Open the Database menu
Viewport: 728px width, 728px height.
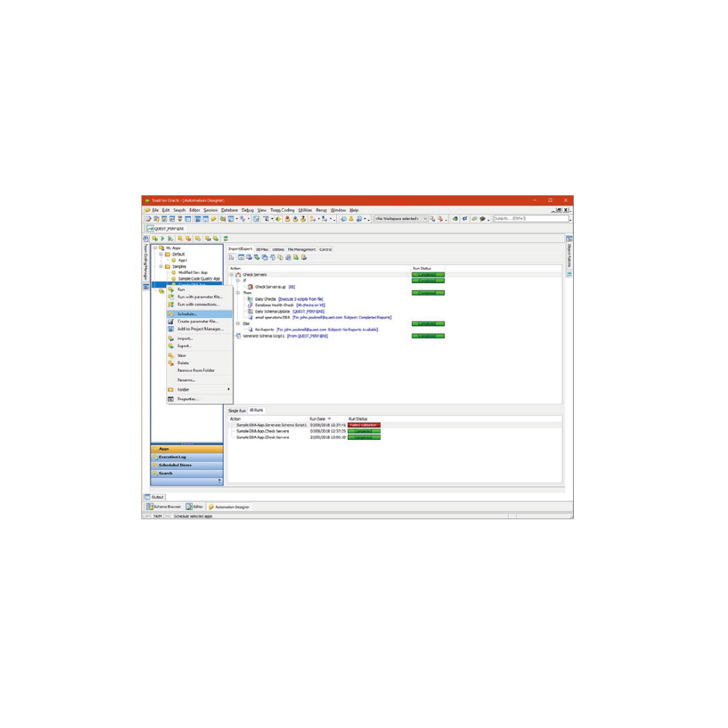coord(230,210)
